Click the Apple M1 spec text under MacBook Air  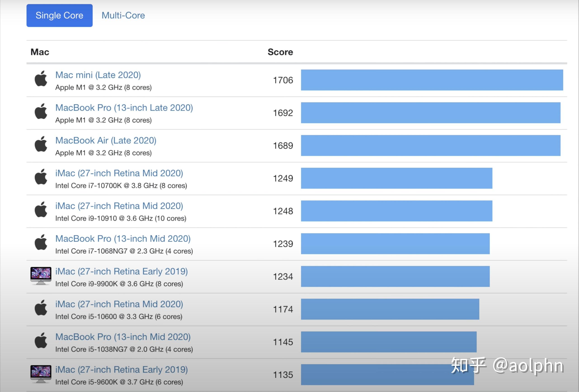click(x=104, y=153)
